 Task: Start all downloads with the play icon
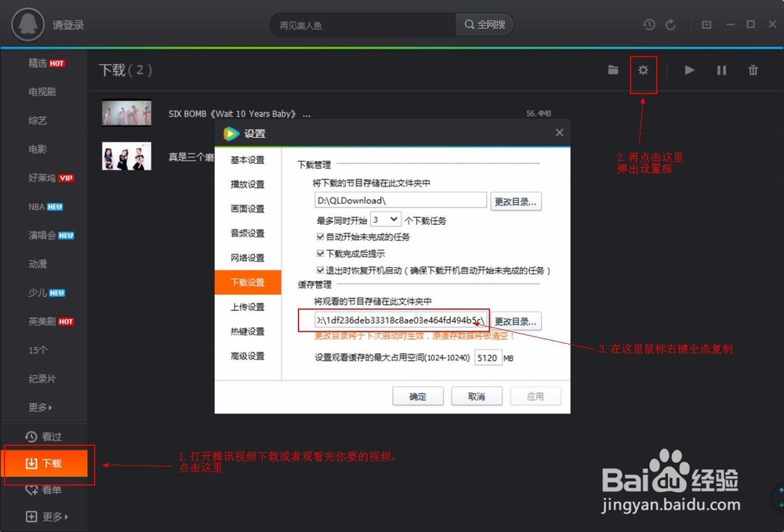689,70
